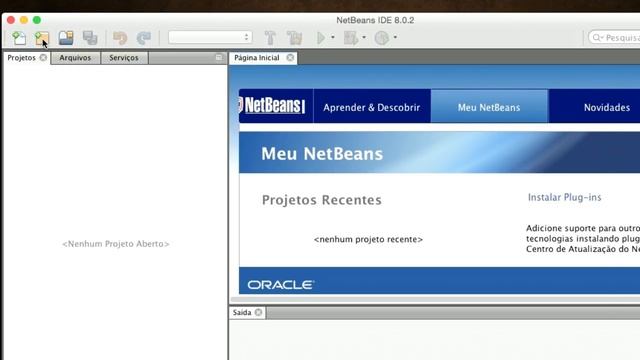This screenshot has height=360, width=640.
Task: Expand the Debug Project dropdown arrow
Action: [x=364, y=37]
